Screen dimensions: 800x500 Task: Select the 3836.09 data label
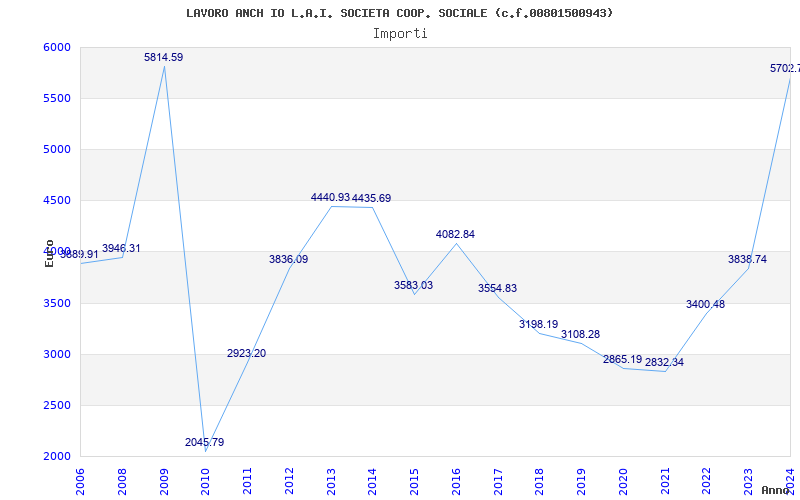point(289,259)
